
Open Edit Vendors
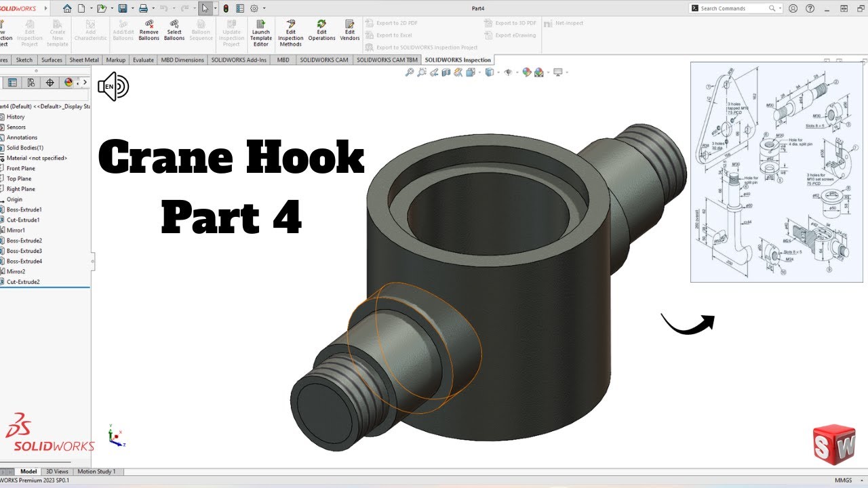[x=350, y=30]
